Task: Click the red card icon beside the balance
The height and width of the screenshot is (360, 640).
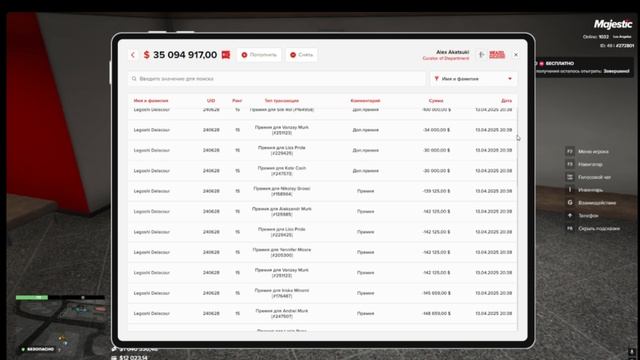Action: click(x=226, y=55)
